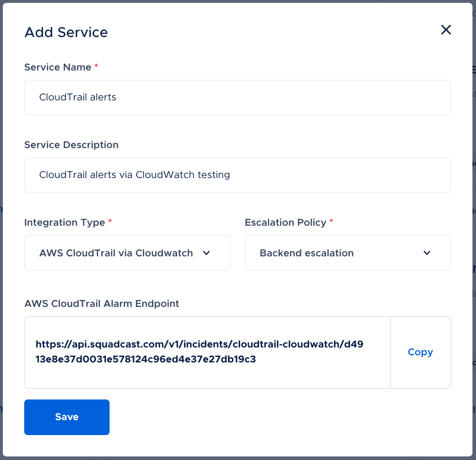This screenshot has width=476, height=460.
Task: Click the Integration Type label
Action: point(65,223)
